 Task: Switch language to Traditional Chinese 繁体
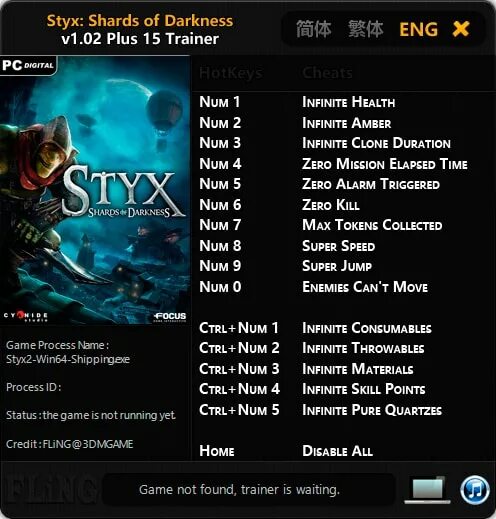point(365,29)
